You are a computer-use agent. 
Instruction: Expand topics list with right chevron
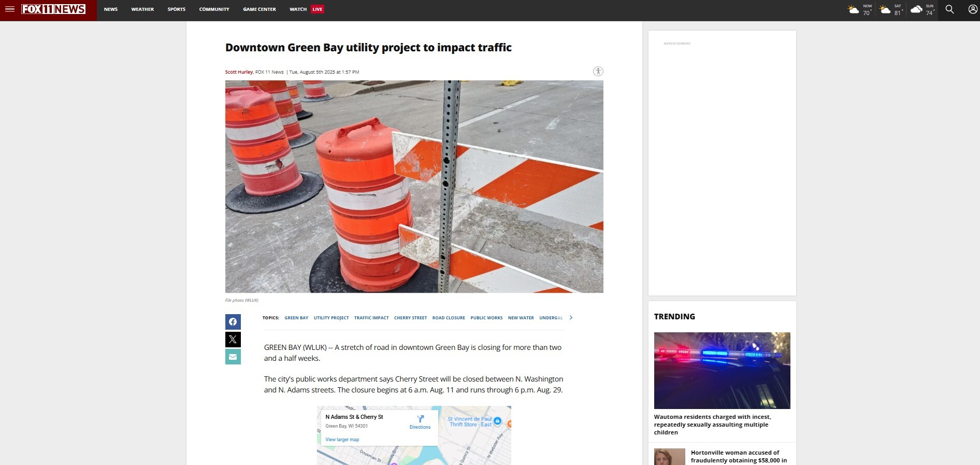click(571, 318)
